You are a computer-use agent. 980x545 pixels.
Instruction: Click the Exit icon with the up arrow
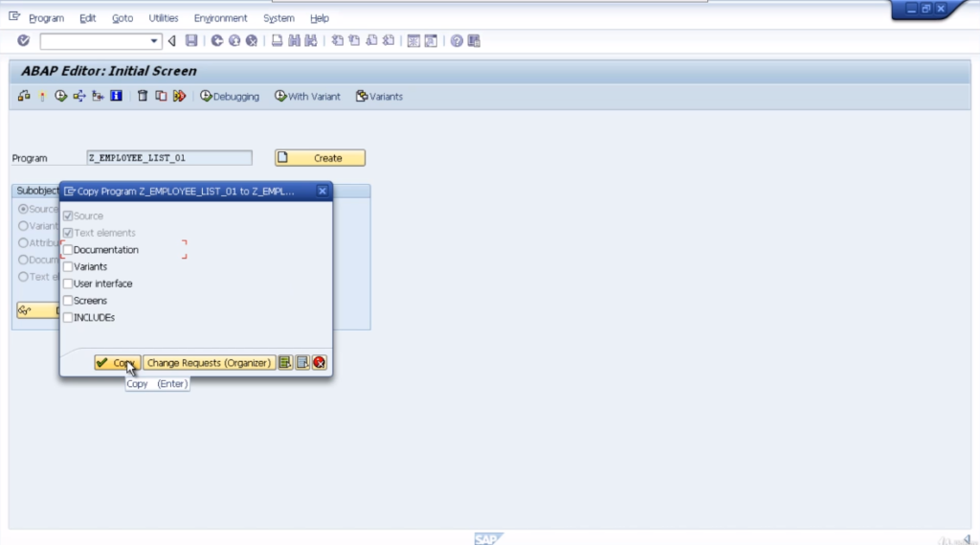tap(234, 40)
